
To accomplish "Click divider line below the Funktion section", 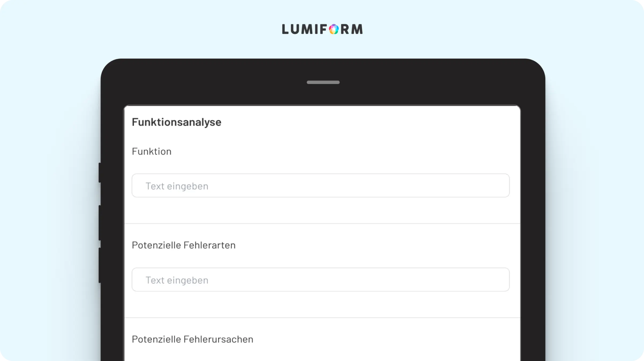I will click(322, 224).
